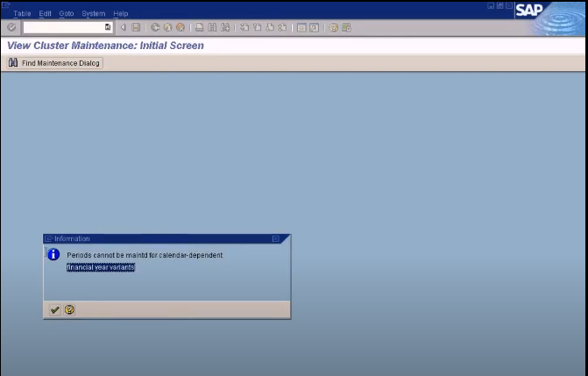
Task: Collapse the command field with the triangle arrow
Action: tap(123, 27)
